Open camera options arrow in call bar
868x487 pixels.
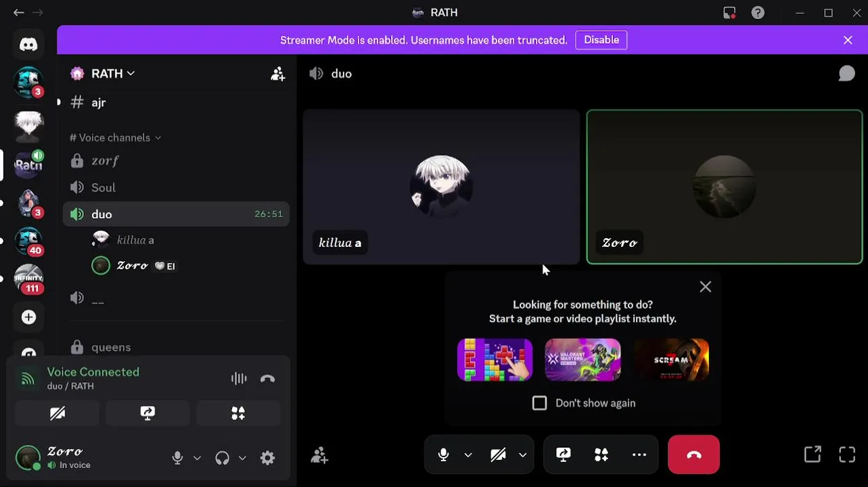click(522, 455)
